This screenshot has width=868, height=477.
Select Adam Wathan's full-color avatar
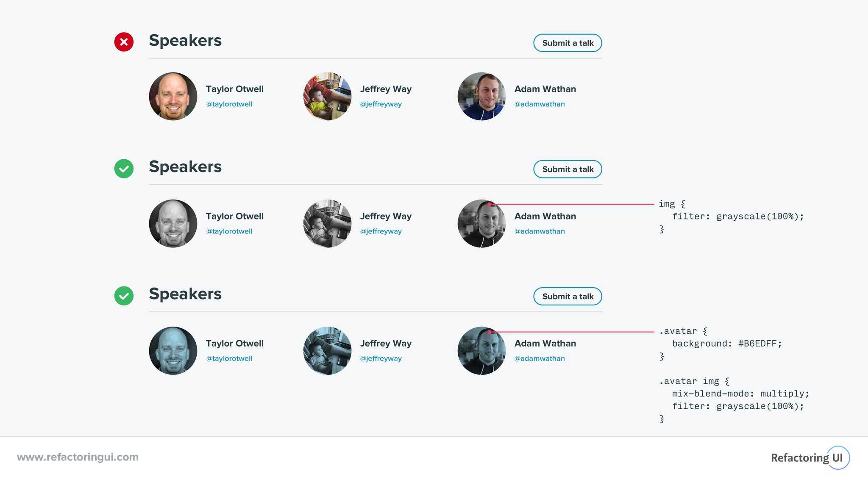click(x=481, y=96)
